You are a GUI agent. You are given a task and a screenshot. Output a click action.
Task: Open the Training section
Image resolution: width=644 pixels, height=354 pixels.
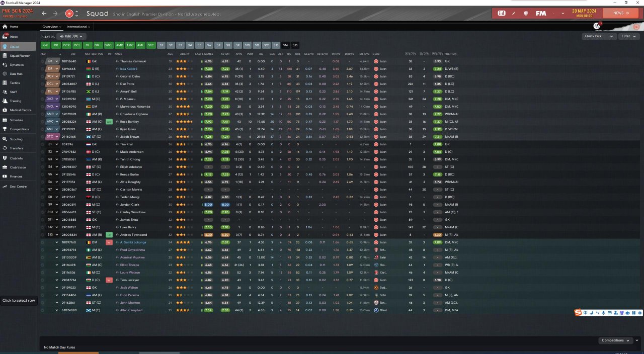[x=18, y=101]
